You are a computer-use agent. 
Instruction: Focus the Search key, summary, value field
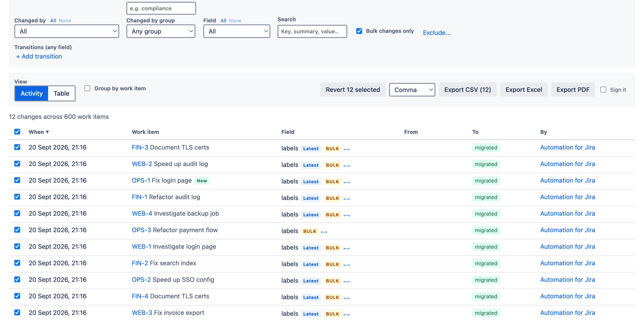(x=312, y=31)
